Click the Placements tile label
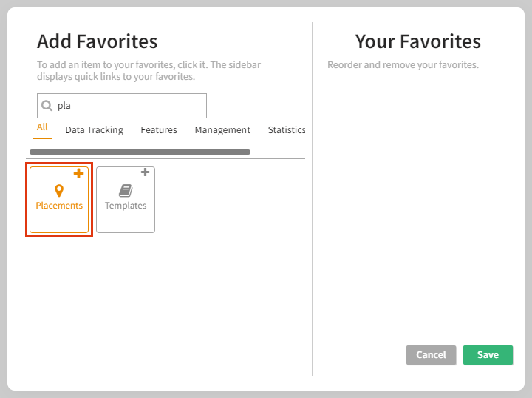 tap(59, 206)
